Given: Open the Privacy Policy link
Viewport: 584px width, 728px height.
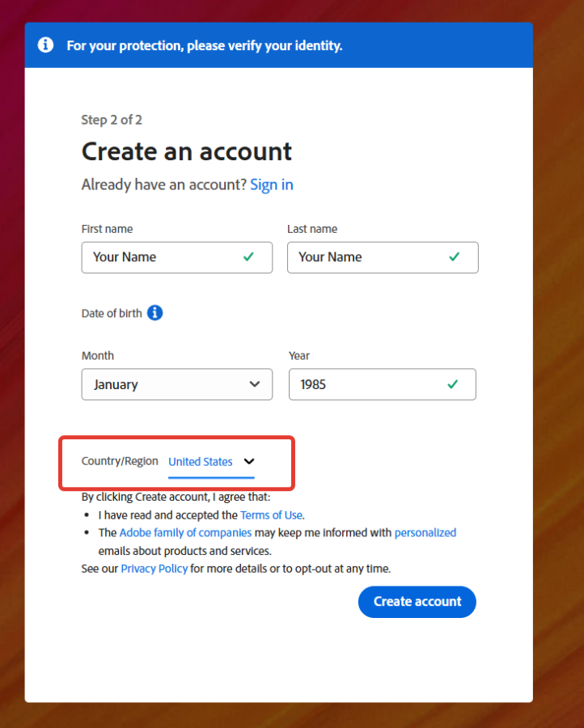Looking at the screenshot, I should [x=154, y=569].
